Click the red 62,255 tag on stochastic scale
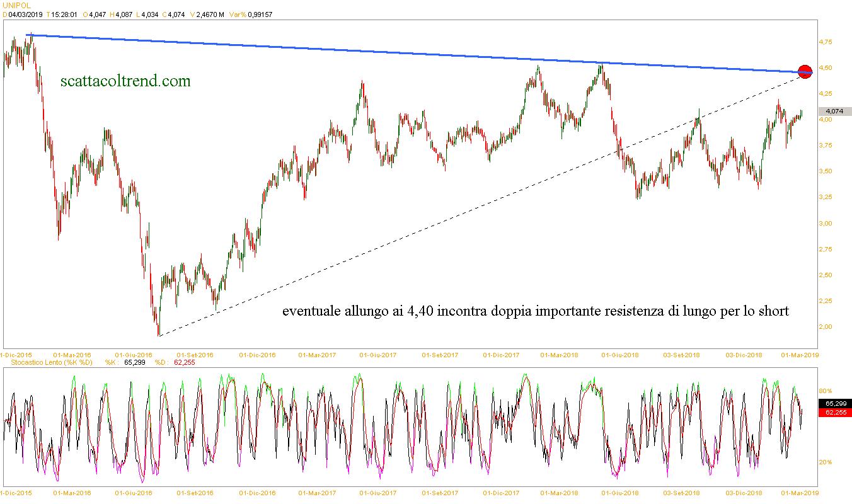852x504 pixels. tap(834, 412)
